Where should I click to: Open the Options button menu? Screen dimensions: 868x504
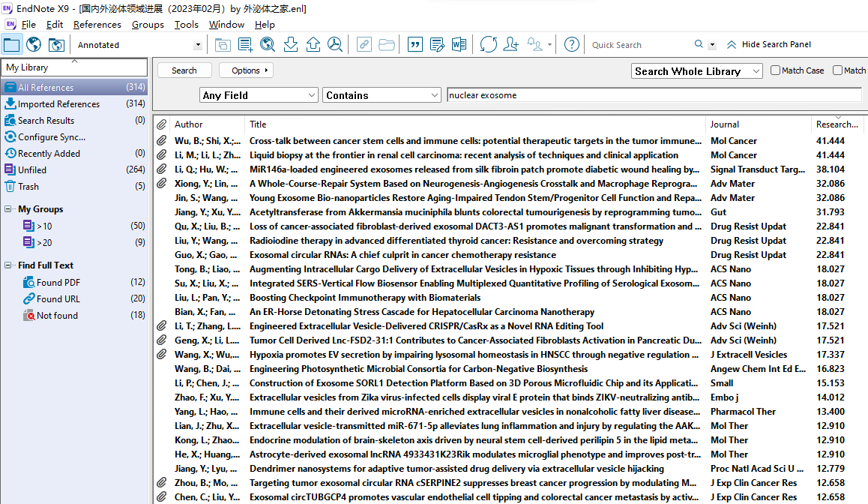[247, 70]
